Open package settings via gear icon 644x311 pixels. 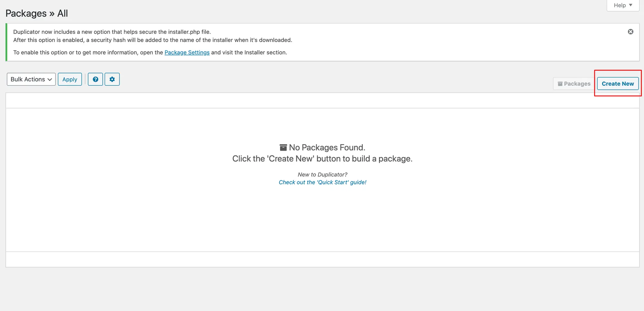tap(112, 79)
